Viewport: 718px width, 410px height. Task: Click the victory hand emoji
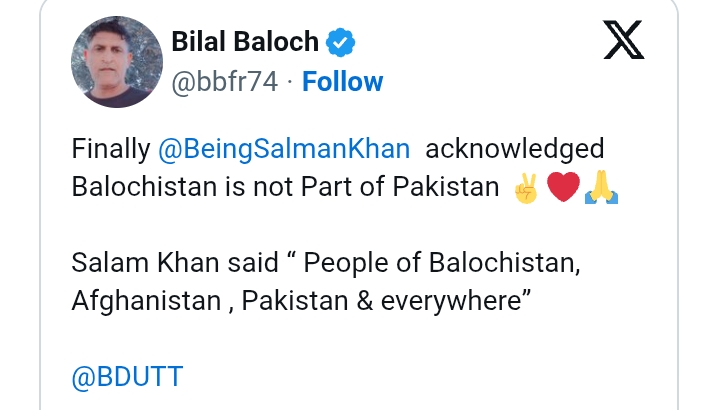click(524, 188)
